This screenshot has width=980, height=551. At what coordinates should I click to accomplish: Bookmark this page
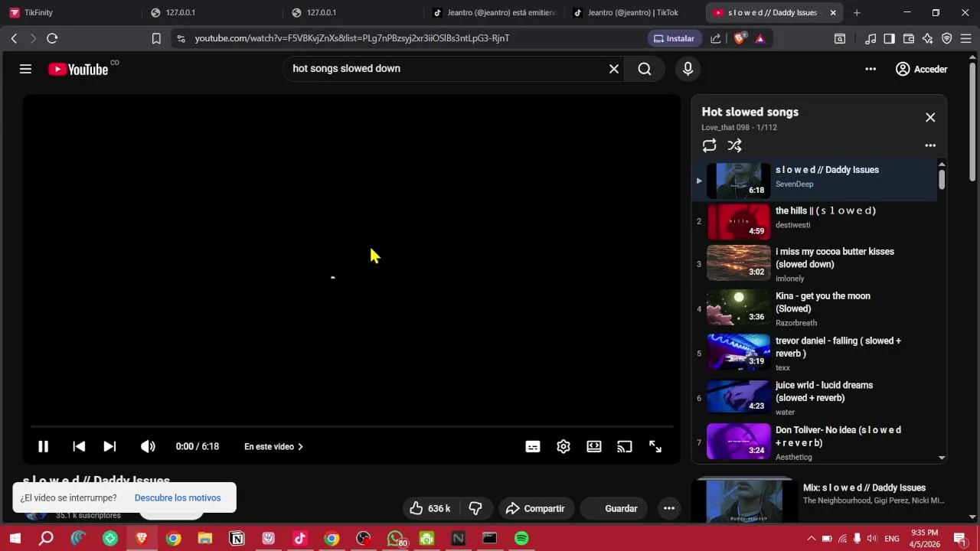click(156, 38)
